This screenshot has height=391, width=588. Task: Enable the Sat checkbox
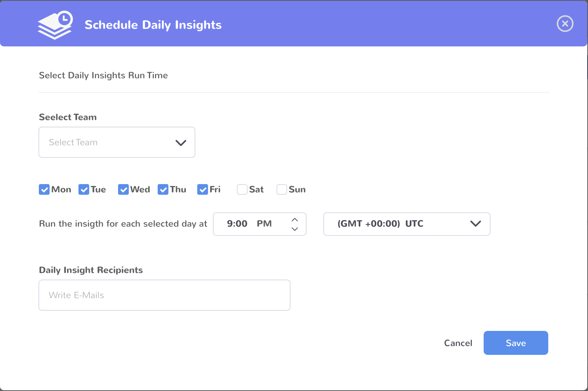coord(242,189)
